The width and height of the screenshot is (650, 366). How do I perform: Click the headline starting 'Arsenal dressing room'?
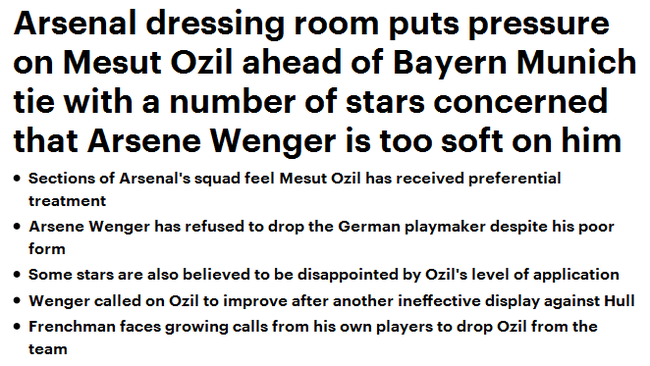point(325,82)
